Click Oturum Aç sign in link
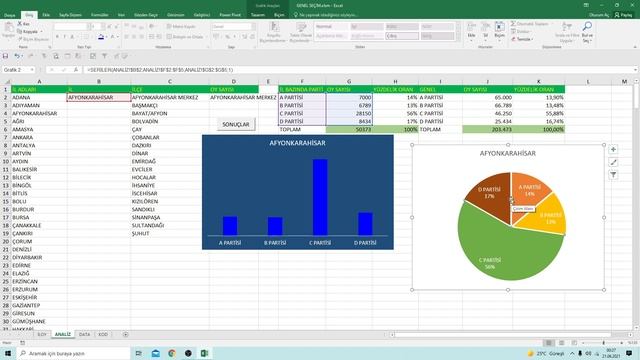 pos(598,15)
